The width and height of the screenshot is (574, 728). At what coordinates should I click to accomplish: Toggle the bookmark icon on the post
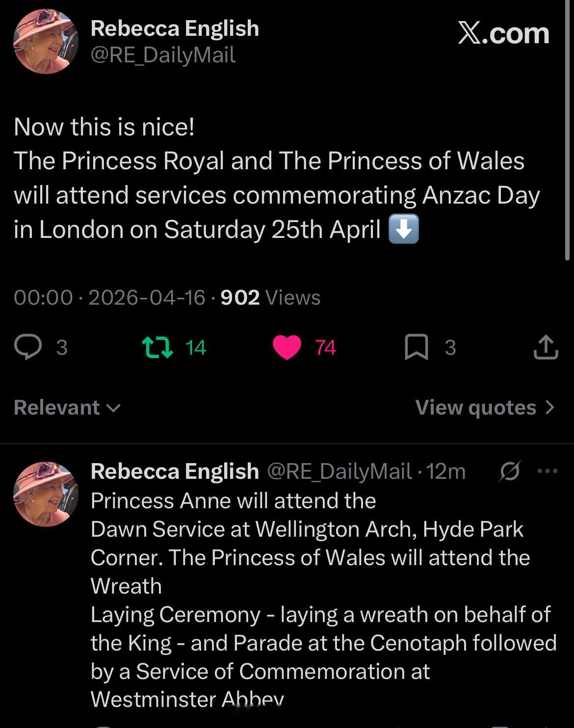point(416,347)
